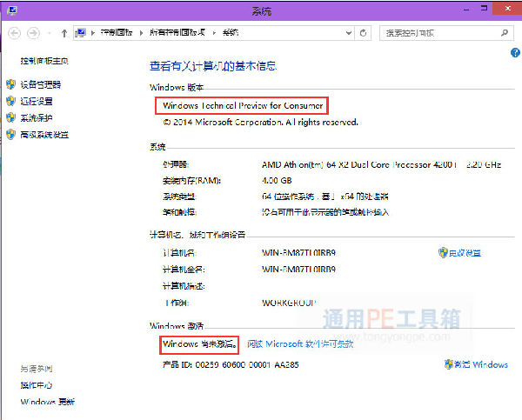522x420 pixels.
Task: Open Windows 更新 link
Action: click(x=48, y=402)
